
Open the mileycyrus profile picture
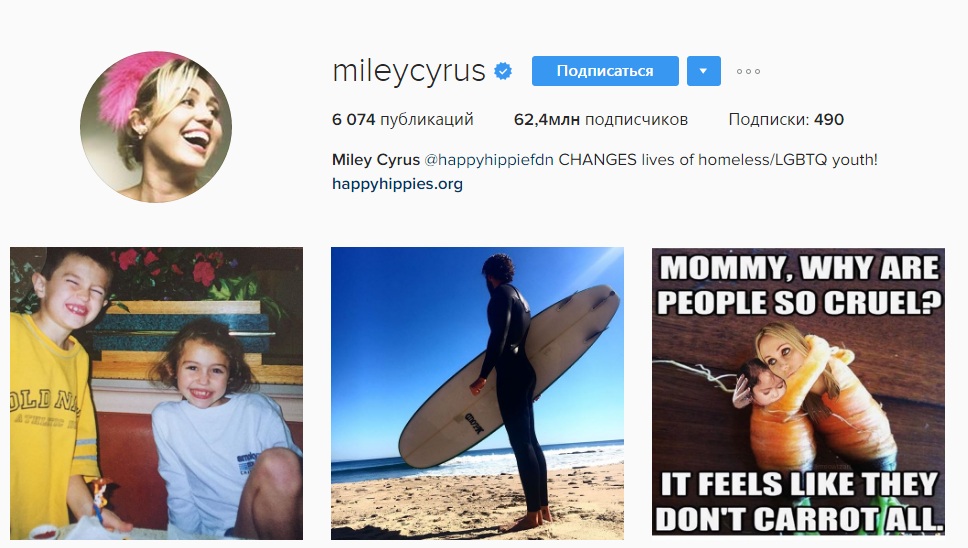tap(156, 127)
